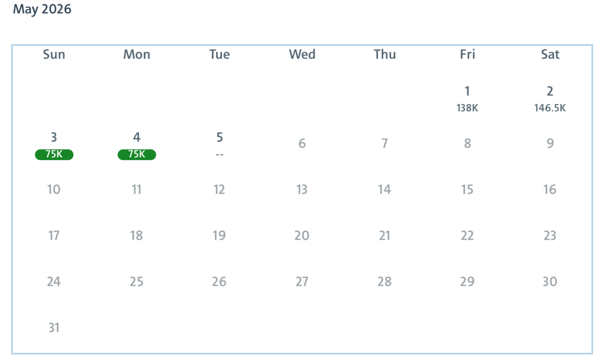Select date 10 in the calendar

pos(54,189)
